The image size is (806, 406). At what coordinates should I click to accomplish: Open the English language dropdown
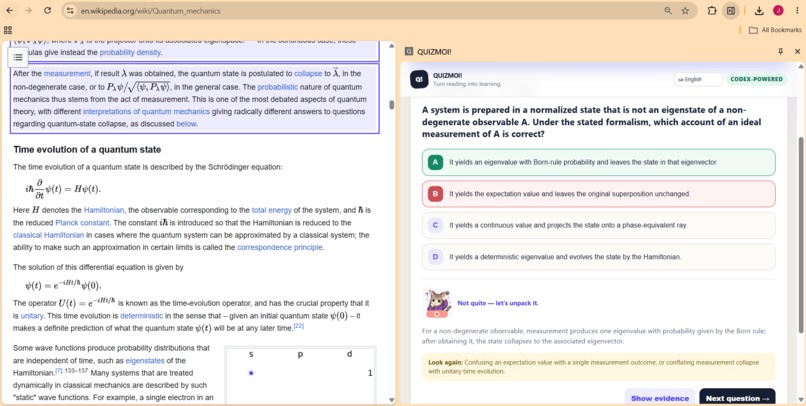click(x=698, y=79)
